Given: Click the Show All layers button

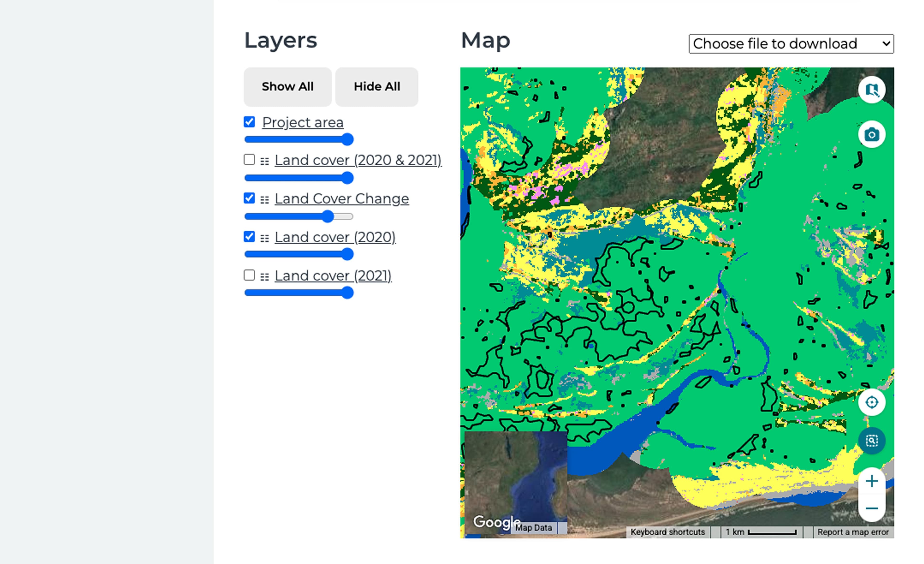Looking at the screenshot, I should coord(288,87).
